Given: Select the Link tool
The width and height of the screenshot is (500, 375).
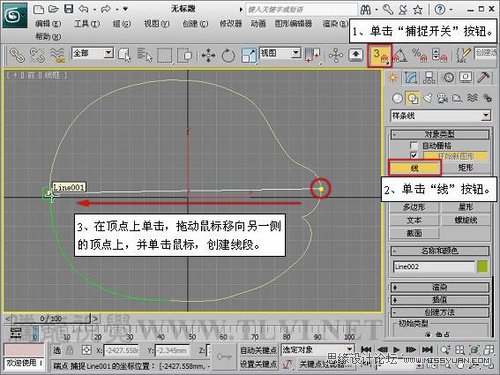Looking at the screenshot, I should (17, 55).
